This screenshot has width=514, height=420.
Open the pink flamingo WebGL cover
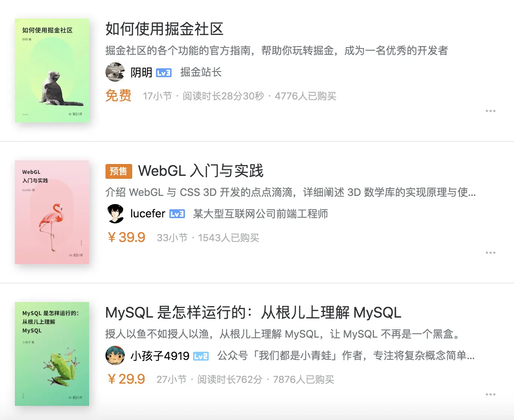52,212
